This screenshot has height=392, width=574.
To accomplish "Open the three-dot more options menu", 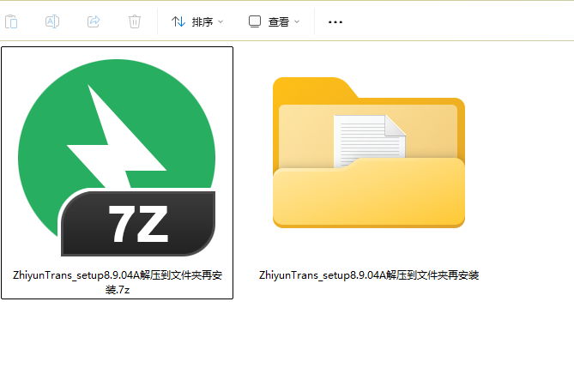I will pyautogui.click(x=335, y=22).
